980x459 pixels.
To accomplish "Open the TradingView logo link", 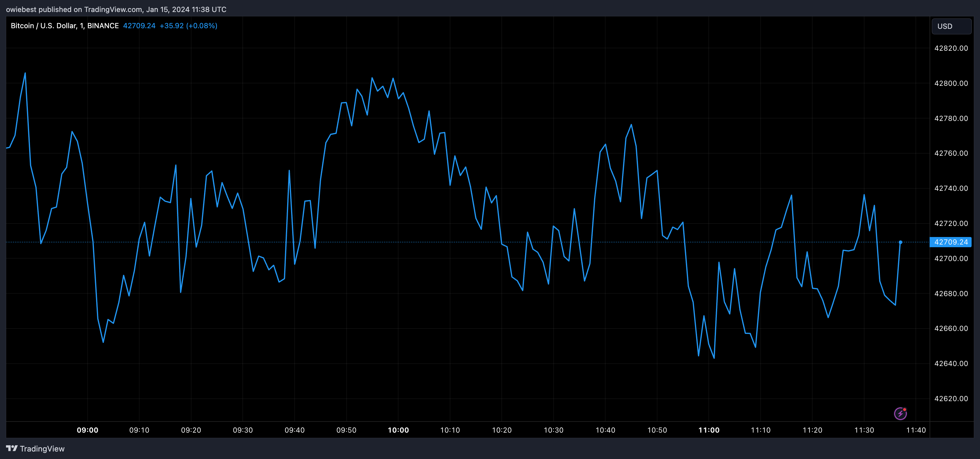I will 35,449.
